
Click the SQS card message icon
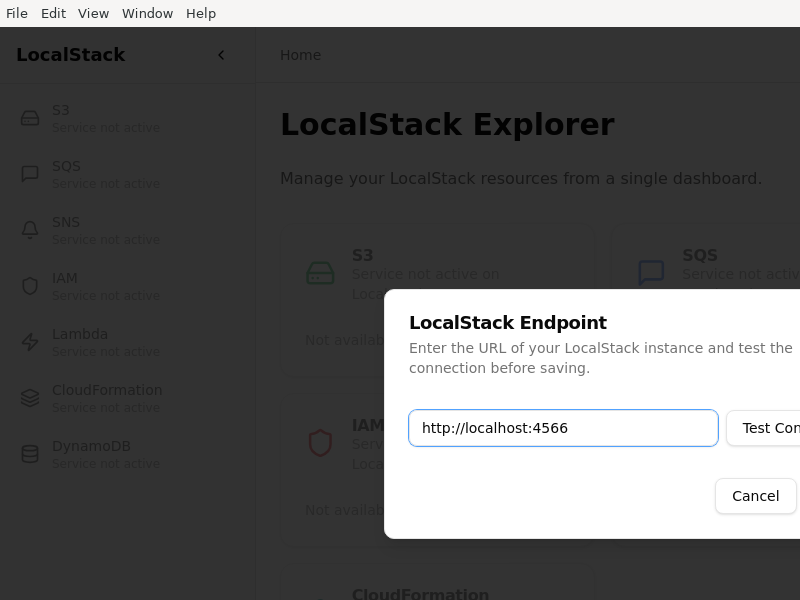(x=652, y=273)
